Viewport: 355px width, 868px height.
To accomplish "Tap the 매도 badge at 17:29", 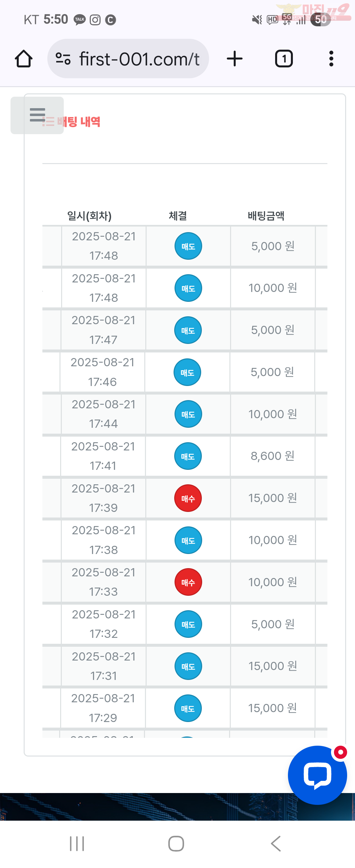I will pyautogui.click(x=188, y=708).
